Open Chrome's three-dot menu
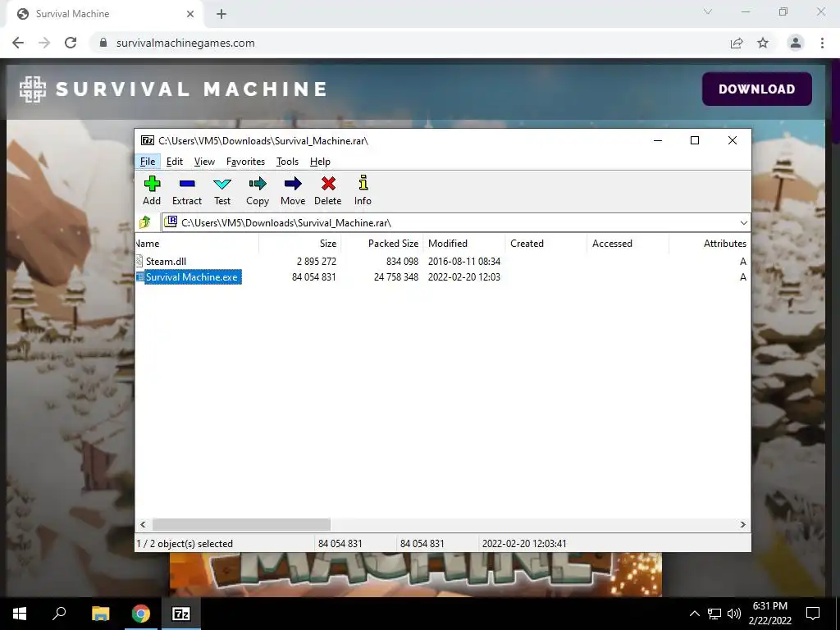Screen dimensions: 840x630 tap(822, 43)
